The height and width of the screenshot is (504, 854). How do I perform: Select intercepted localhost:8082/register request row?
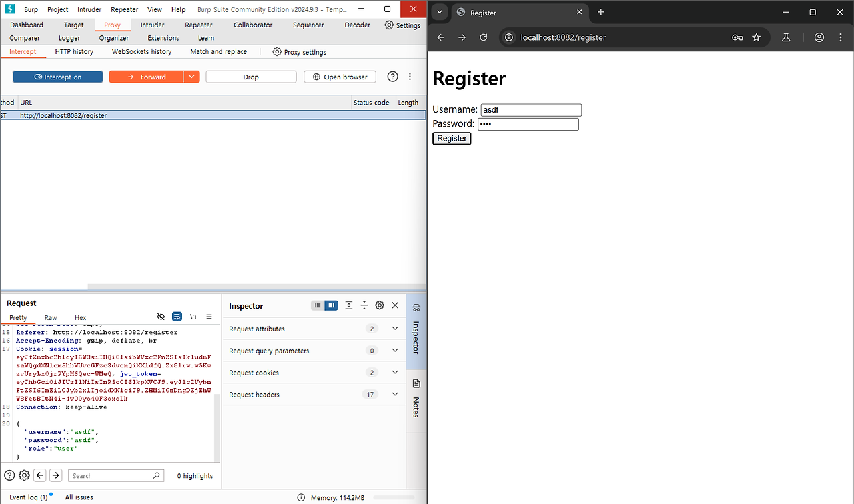213,115
